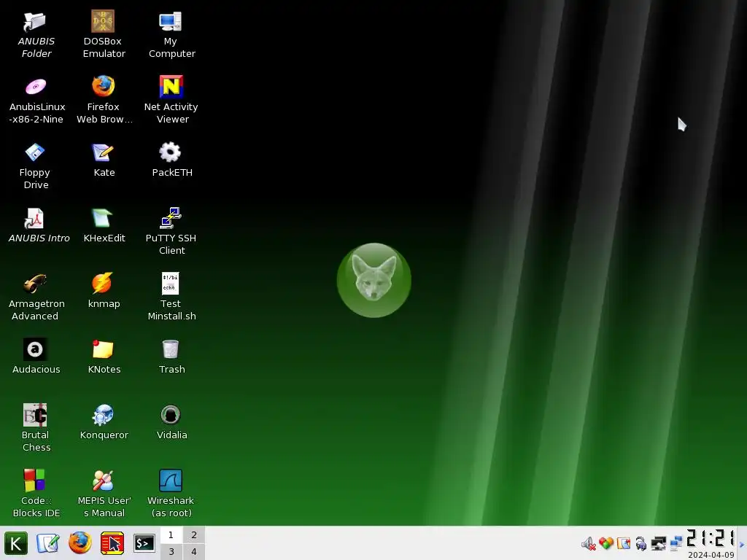Open the terminal from the taskbar
This screenshot has height=560, width=747.
[x=144, y=543]
